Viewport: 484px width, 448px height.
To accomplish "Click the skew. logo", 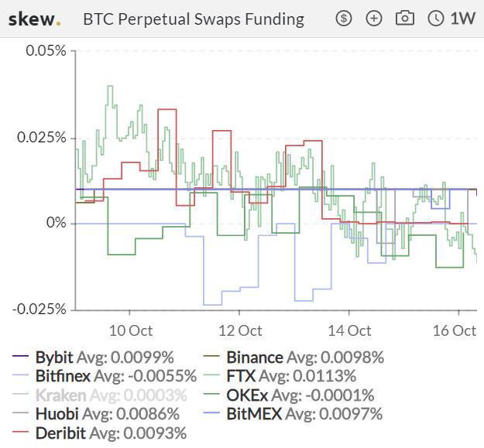I will 34,19.
